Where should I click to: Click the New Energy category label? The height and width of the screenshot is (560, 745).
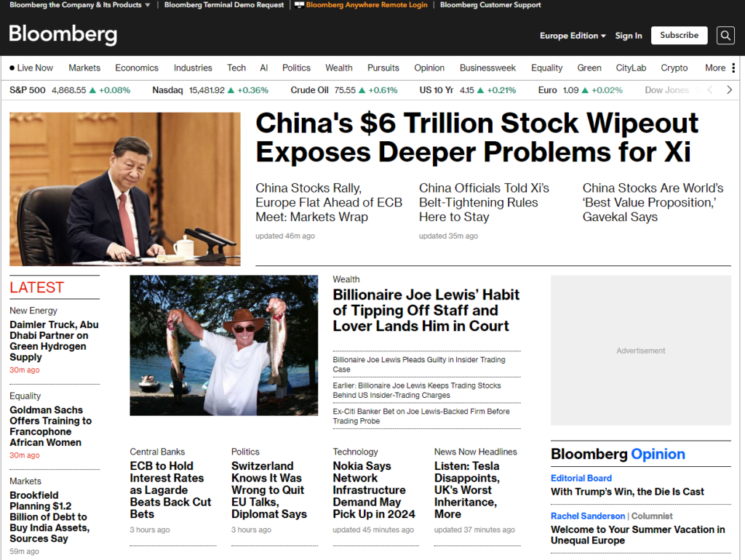pyautogui.click(x=33, y=311)
